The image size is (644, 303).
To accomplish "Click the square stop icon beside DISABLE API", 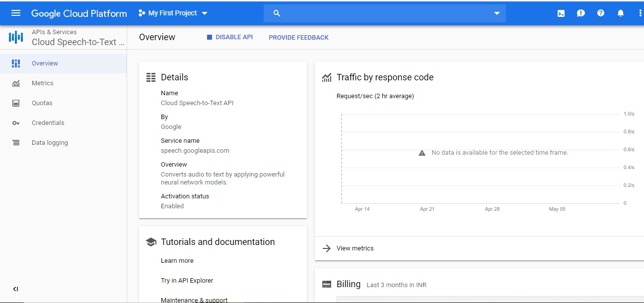I will point(210,37).
